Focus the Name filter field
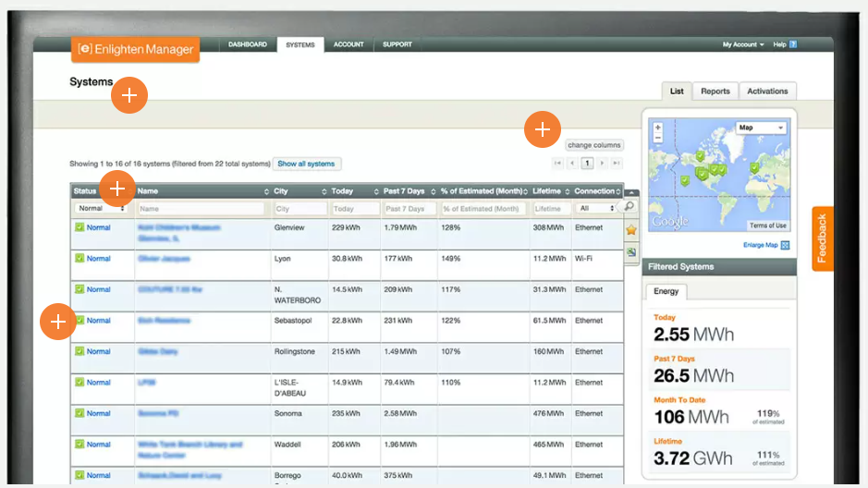The width and height of the screenshot is (868, 488). (x=202, y=209)
